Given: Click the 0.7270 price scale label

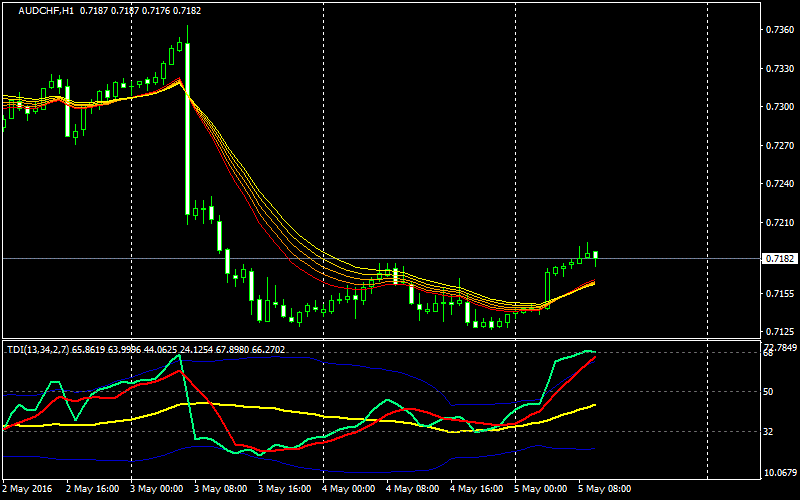Looking at the screenshot, I should (780, 145).
